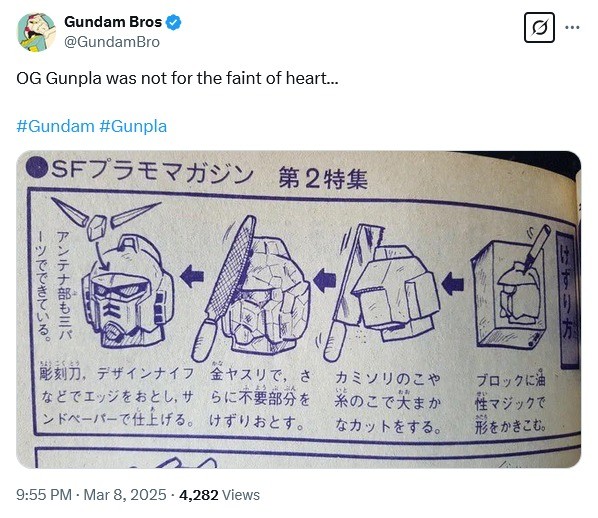Viewport: 598px width, 518px height.
Task: Click the Gundam Bros display name
Action: tap(113, 22)
